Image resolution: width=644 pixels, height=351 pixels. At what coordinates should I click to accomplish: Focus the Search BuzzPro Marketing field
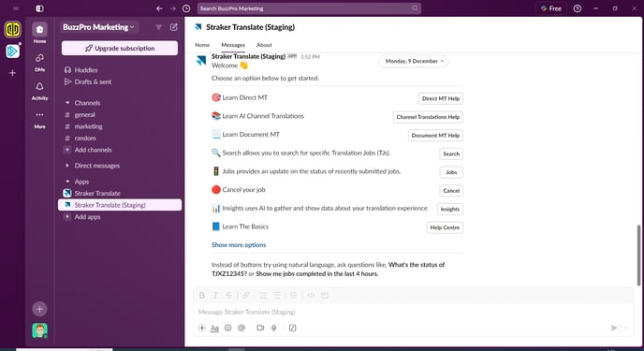click(309, 8)
